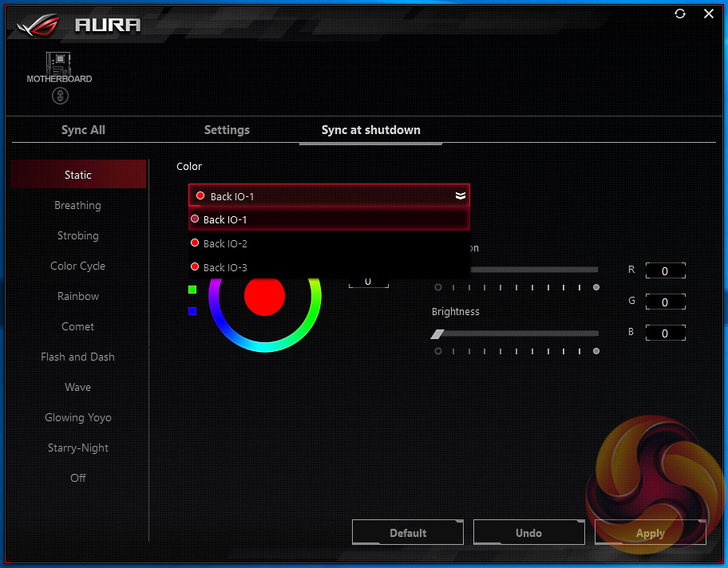
Task: Click the Undo button
Action: (x=528, y=532)
